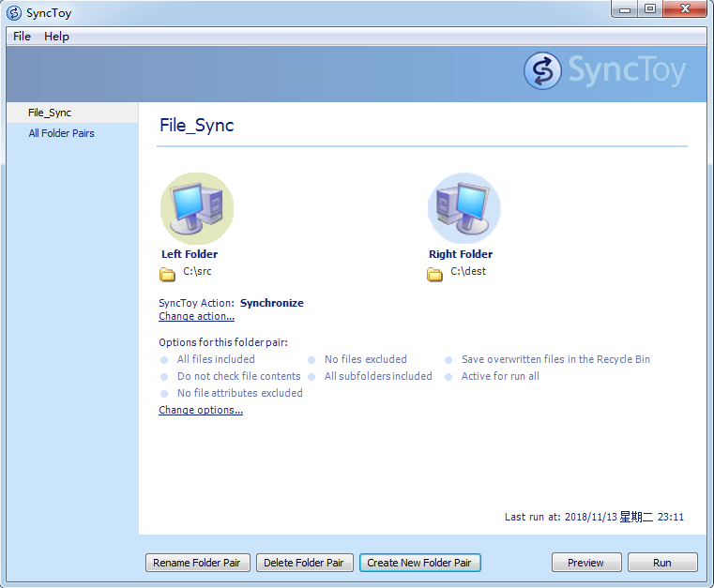714x588 pixels.
Task: Click the C:\dest right folder path
Action: (x=468, y=271)
